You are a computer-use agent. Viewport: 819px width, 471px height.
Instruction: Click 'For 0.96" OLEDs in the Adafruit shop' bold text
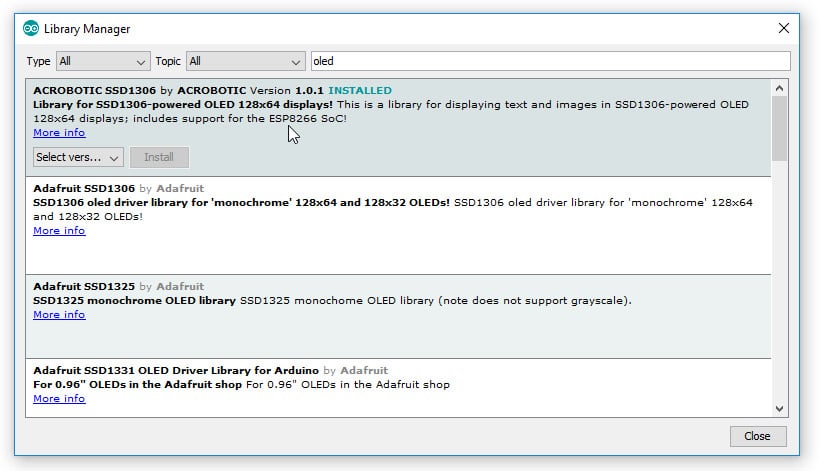137,385
